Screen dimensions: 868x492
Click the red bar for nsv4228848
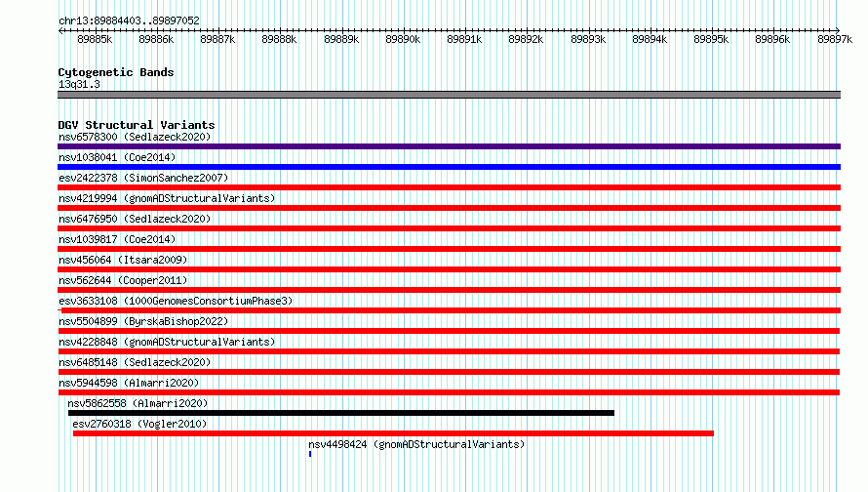tap(449, 351)
